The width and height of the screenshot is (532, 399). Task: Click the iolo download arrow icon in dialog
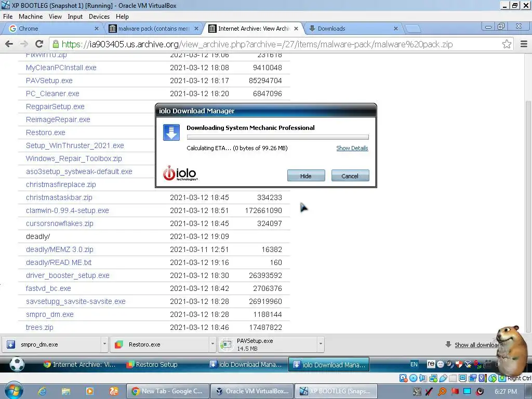[x=171, y=132]
